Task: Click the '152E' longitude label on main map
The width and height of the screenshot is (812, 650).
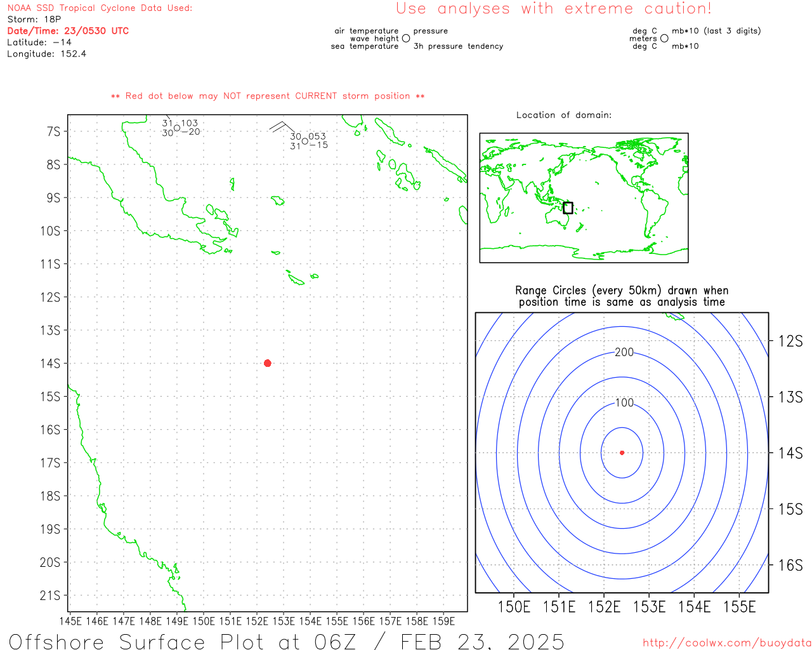Action: coord(257,621)
